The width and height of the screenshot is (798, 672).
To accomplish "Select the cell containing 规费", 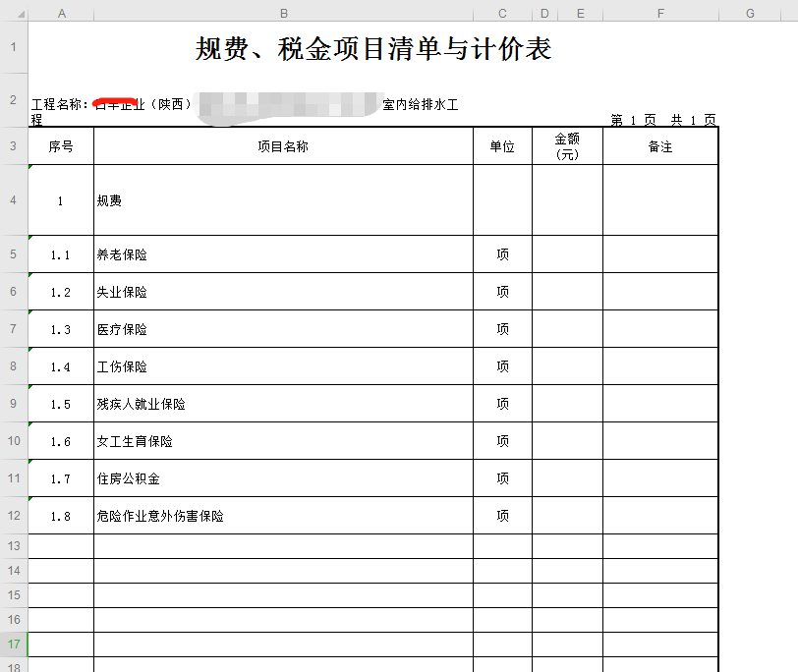I will click(x=283, y=200).
